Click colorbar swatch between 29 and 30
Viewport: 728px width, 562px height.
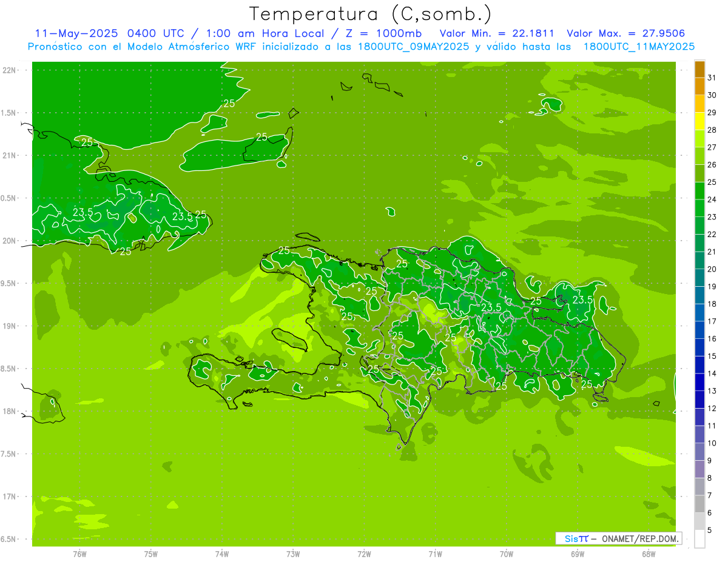[x=699, y=104]
